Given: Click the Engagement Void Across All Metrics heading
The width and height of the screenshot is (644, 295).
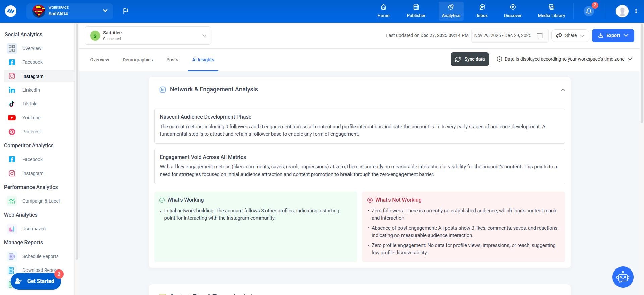Looking at the screenshot, I should tap(203, 157).
